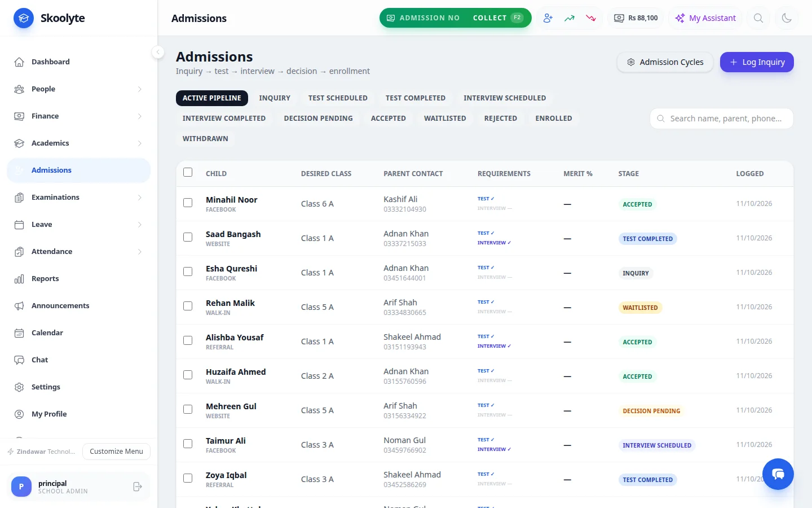Show the Waitlisted tab
812x508 pixels.
(445, 119)
